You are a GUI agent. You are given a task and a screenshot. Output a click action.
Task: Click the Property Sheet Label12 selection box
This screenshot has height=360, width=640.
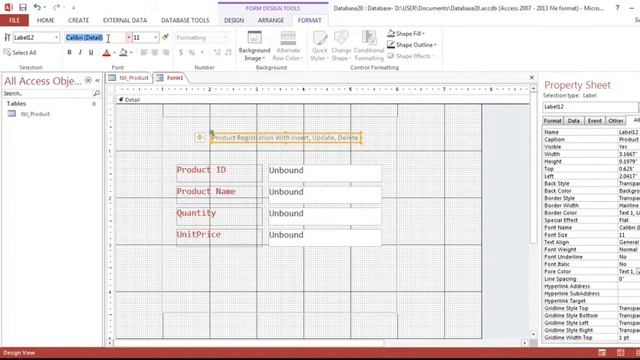pyautogui.click(x=590, y=107)
